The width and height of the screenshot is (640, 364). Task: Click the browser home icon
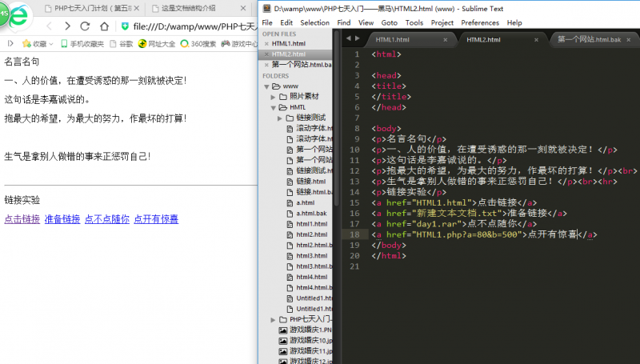[x=104, y=26]
